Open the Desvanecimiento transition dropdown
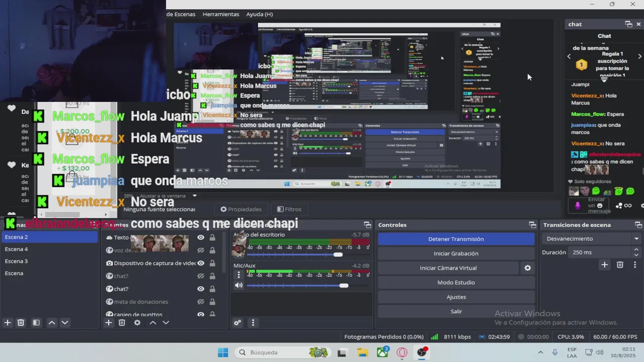The width and height of the screenshot is (644, 362). [592, 239]
